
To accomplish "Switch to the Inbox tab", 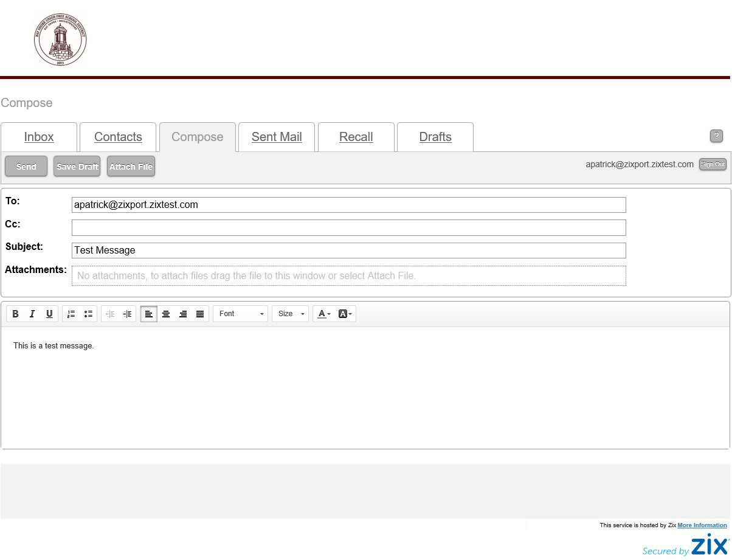I will click(x=39, y=137).
